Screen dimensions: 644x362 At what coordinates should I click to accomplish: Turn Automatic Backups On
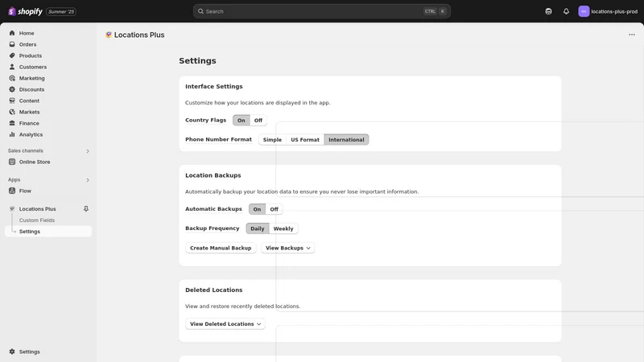tap(257, 209)
